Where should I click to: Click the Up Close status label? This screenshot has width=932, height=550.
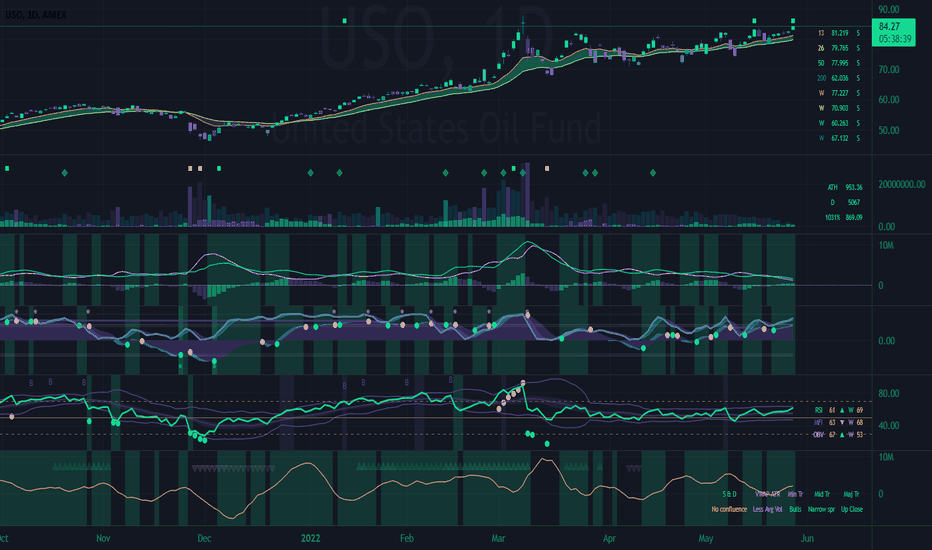pyautogui.click(x=852, y=510)
